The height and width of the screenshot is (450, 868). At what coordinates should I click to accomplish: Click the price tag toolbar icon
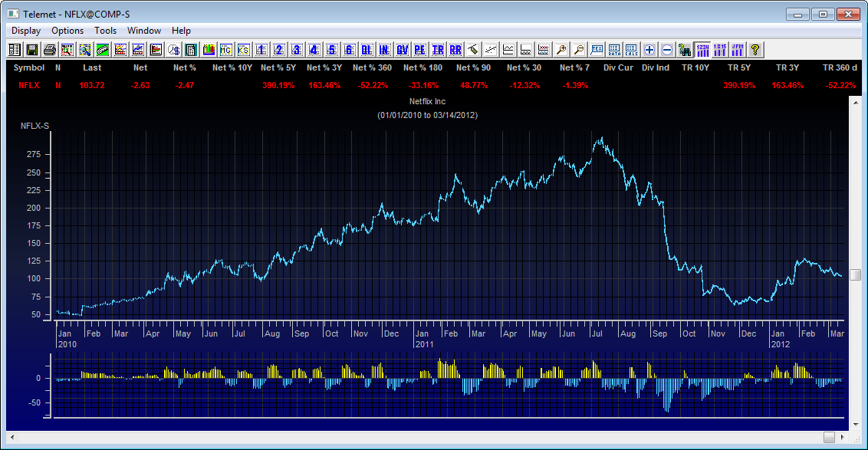click(473, 50)
